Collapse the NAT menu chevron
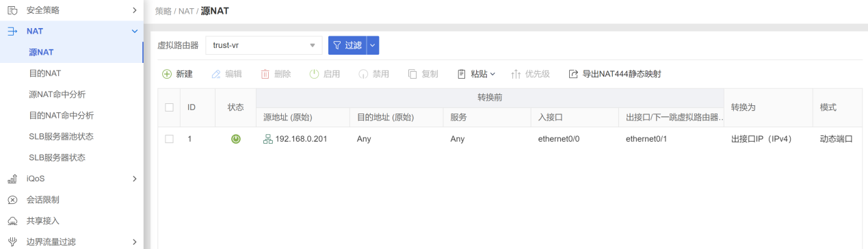The width and height of the screenshot is (868, 249). pyautogui.click(x=134, y=31)
